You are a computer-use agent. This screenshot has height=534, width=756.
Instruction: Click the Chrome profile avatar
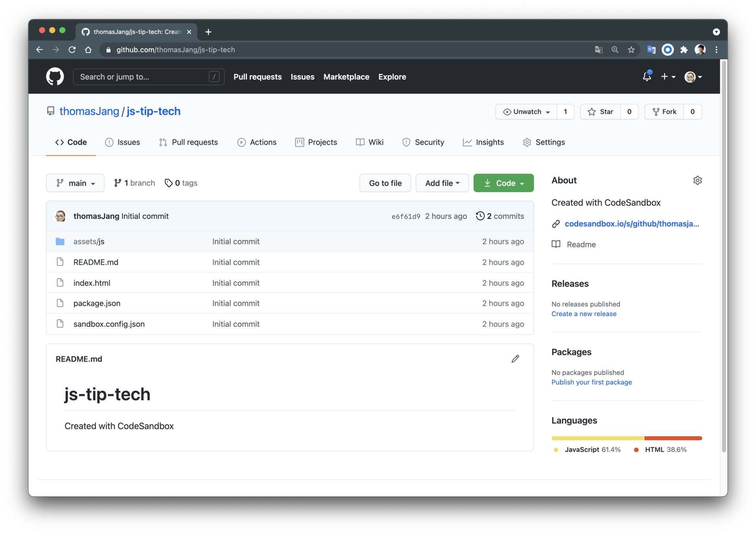pos(700,49)
